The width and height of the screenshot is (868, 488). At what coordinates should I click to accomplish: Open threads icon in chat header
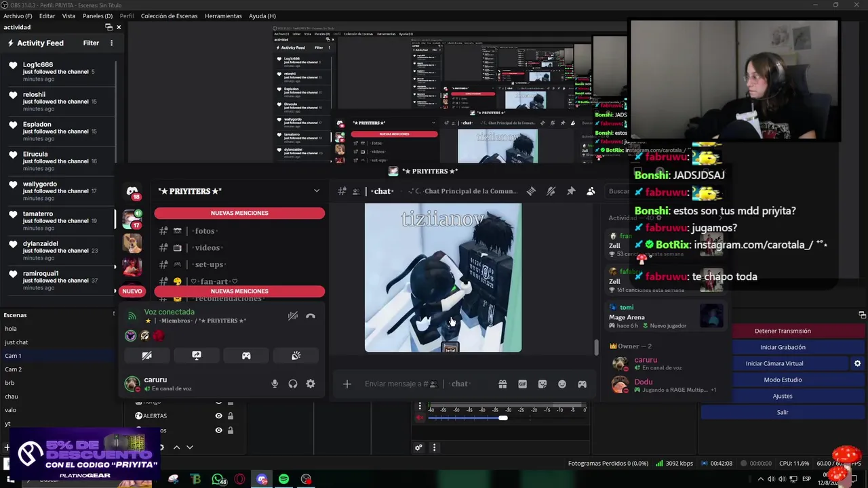(x=531, y=191)
